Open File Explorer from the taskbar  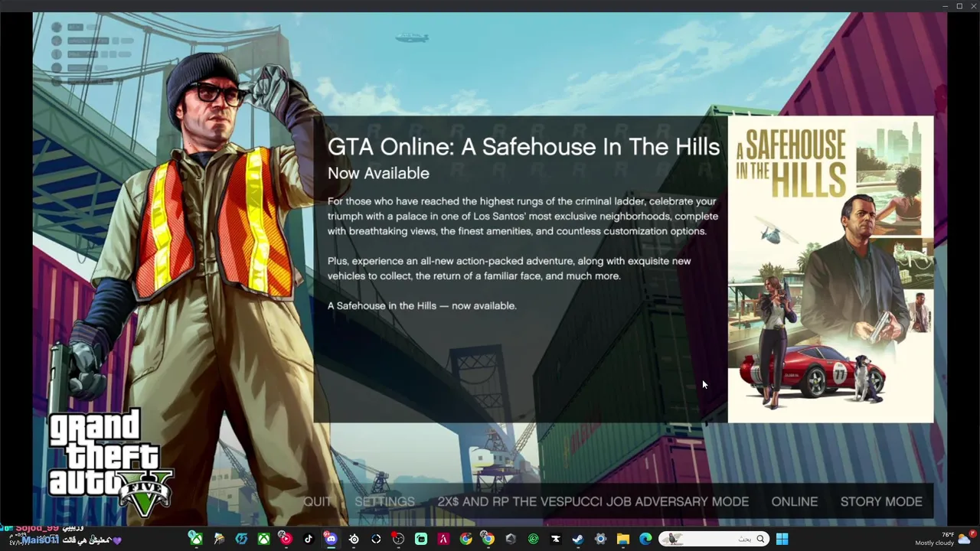tap(622, 539)
